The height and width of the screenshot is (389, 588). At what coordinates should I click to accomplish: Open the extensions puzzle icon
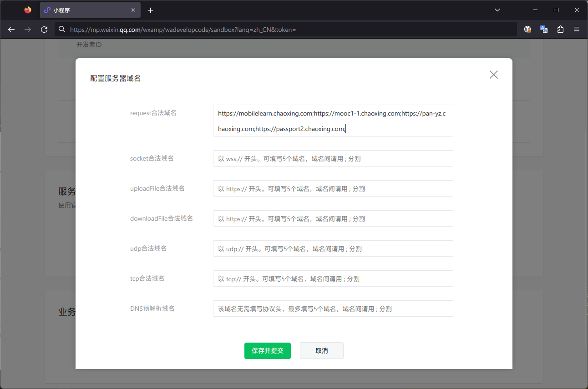tap(560, 29)
